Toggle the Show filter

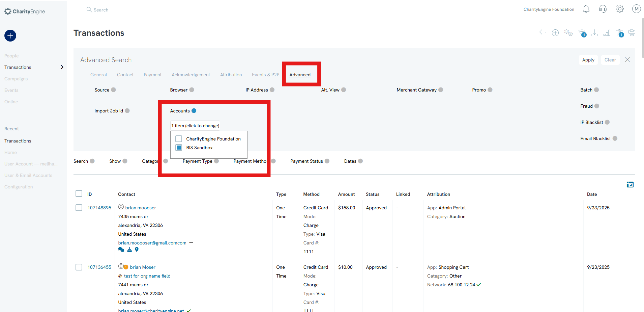125,161
